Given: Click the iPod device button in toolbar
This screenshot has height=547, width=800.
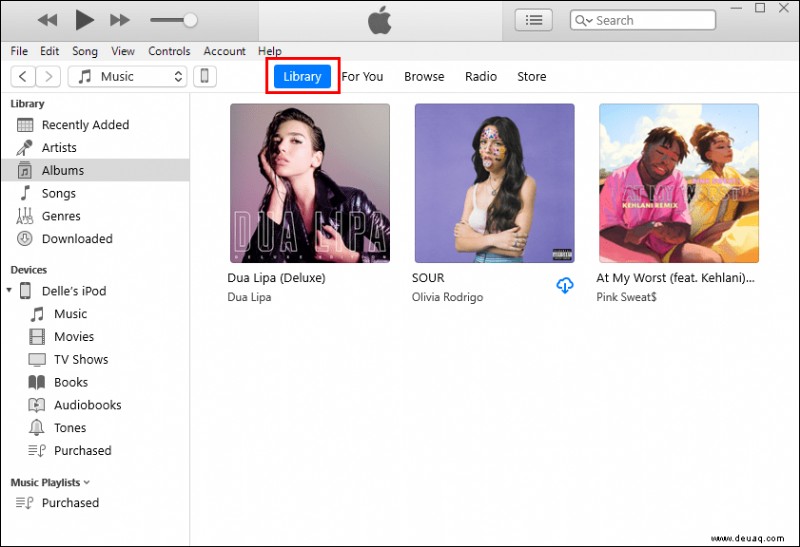Looking at the screenshot, I should 205,77.
